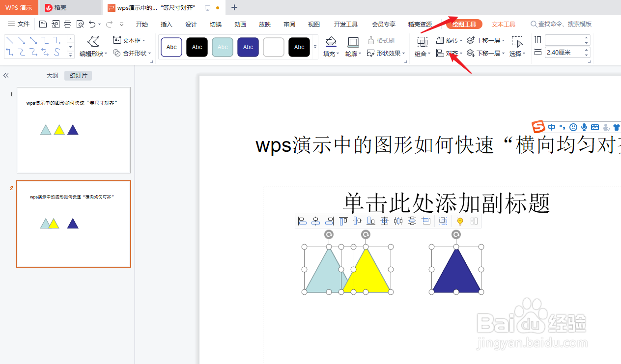Screen dimensions: 621x364
Task: Align horizontal center in floating toolbar
Action: click(316, 221)
